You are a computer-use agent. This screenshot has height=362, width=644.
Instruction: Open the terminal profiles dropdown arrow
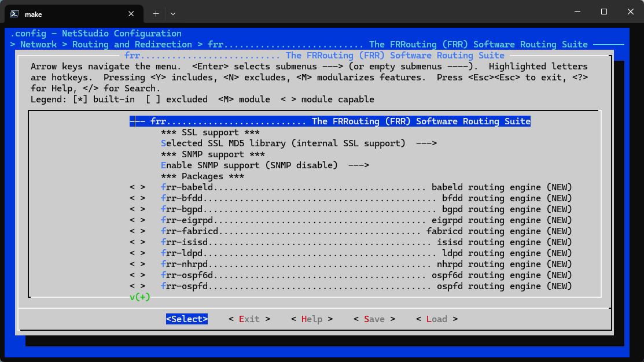click(x=173, y=13)
